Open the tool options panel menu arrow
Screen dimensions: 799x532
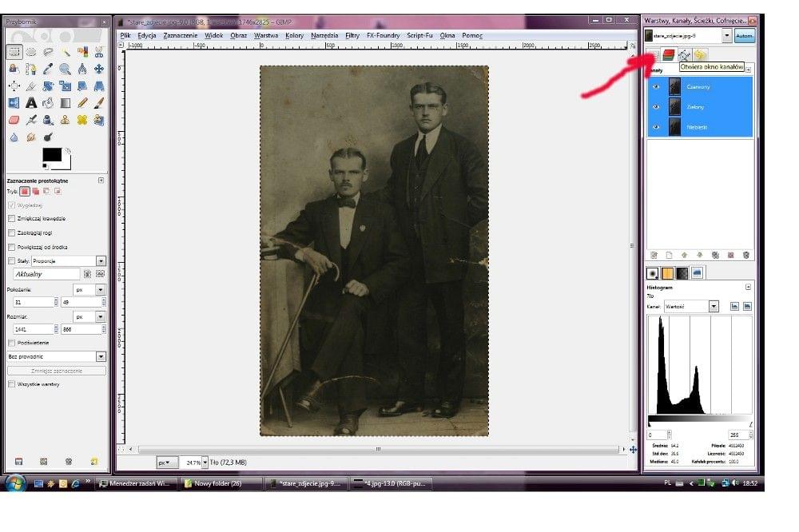coord(101,181)
